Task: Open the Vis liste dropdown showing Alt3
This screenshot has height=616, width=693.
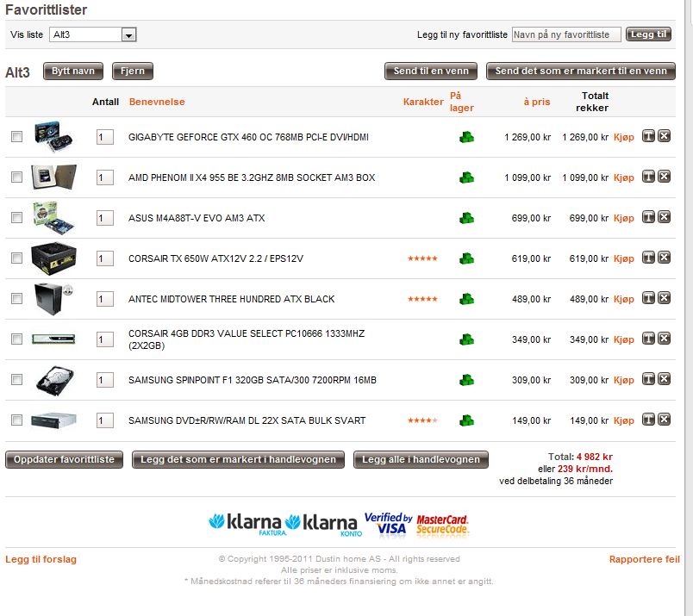Action: (x=93, y=34)
